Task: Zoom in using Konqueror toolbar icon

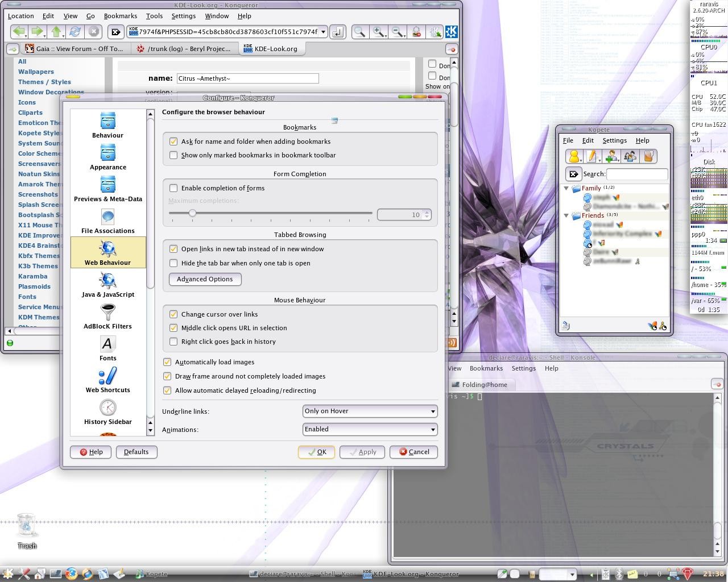Action: (x=378, y=32)
